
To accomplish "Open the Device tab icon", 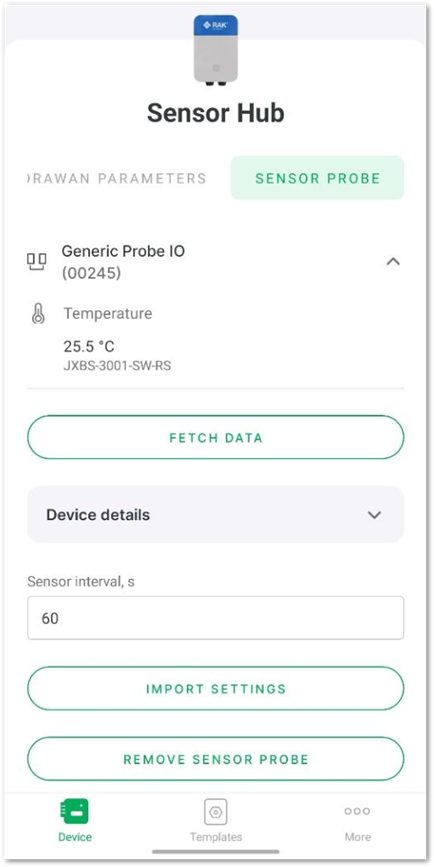I will coord(75,812).
